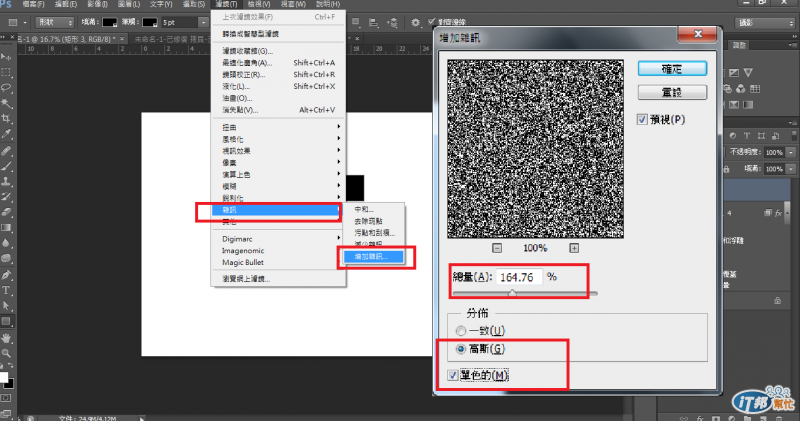The width and height of the screenshot is (800, 421).
Task: Click the noise preview thumbnail in dialog
Action: tap(535, 149)
